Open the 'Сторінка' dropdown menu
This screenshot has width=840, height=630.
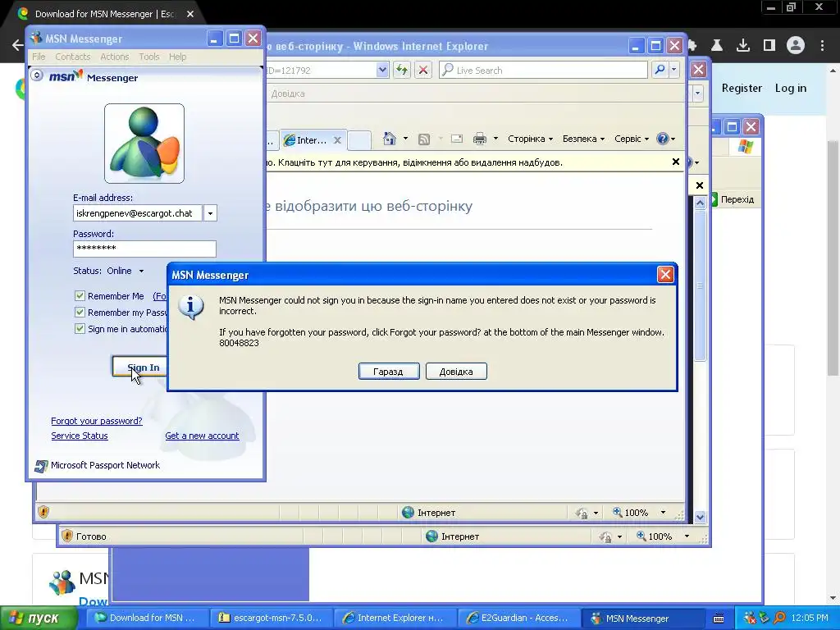pyautogui.click(x=530, y=139)
